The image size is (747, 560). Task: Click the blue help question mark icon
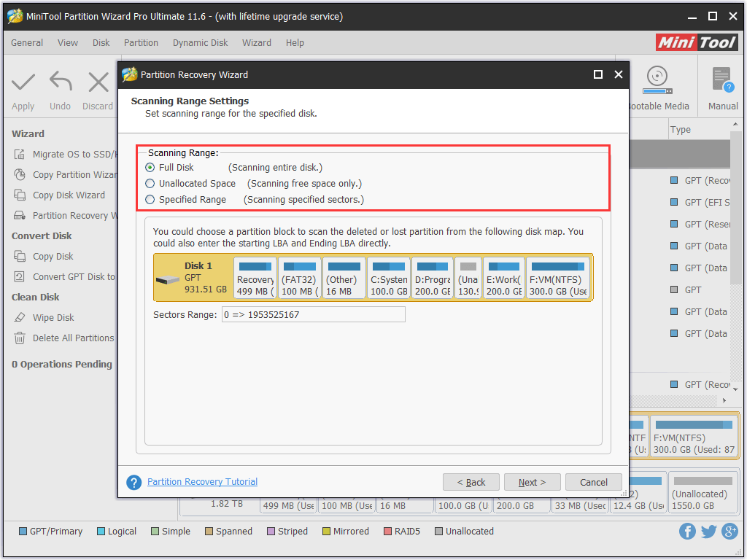pyautogui.click(x=134, y=483)
